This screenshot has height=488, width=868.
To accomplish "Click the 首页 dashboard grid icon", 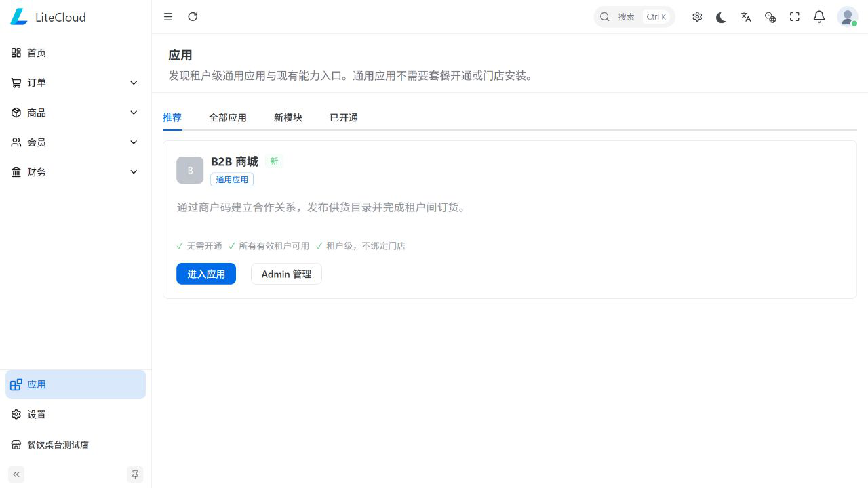I will tap(16, 53).
